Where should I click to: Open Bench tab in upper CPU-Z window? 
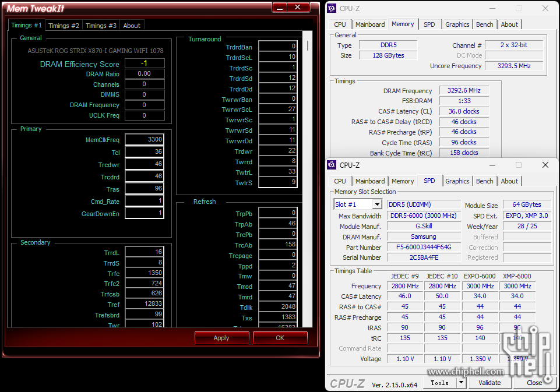point(485,24)
